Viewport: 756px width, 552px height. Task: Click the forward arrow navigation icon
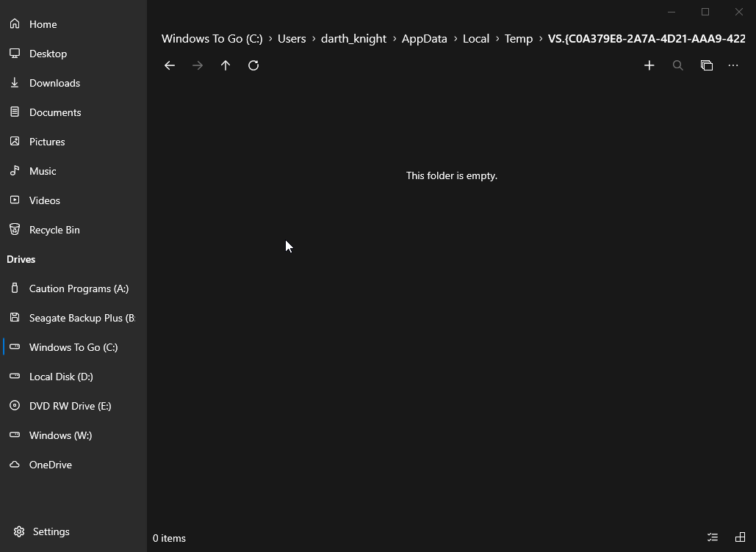click(x=198, y=65)
